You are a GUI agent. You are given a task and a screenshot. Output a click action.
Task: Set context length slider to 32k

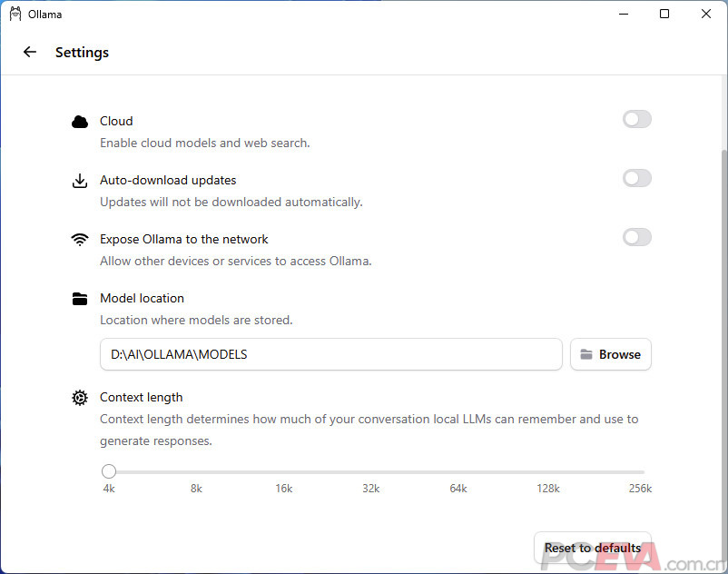tap(371, 472)
